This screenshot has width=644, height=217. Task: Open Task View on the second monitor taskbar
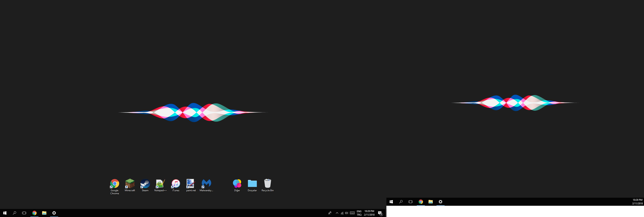tap(411, 202)
